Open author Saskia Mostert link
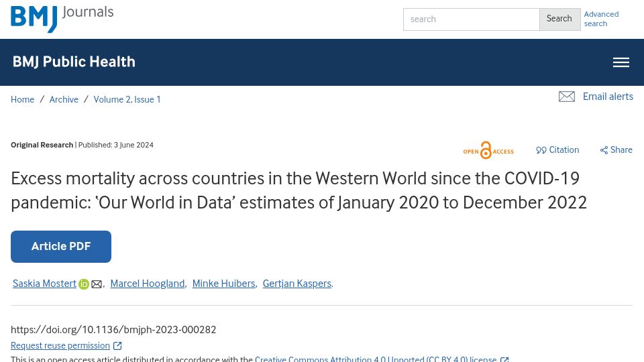This screenshot has width=644, height=362. point(44,284)
